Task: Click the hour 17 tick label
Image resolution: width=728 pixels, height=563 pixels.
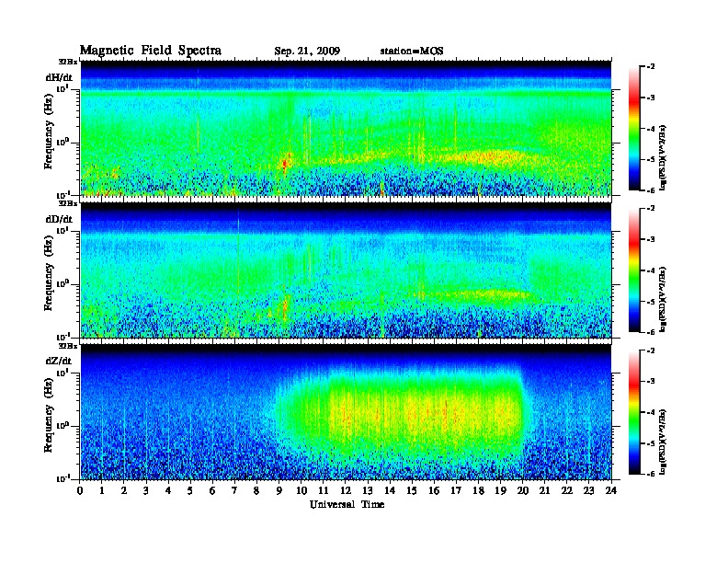Action: tap(456, 491)
